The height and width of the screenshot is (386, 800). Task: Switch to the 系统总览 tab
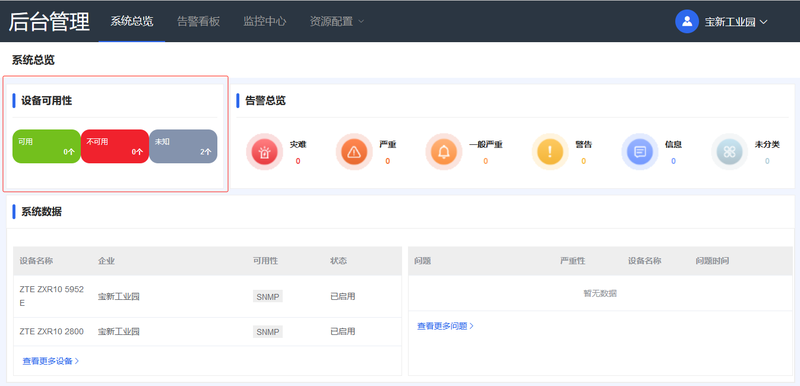pyautogui.click(x=132, y=21)
